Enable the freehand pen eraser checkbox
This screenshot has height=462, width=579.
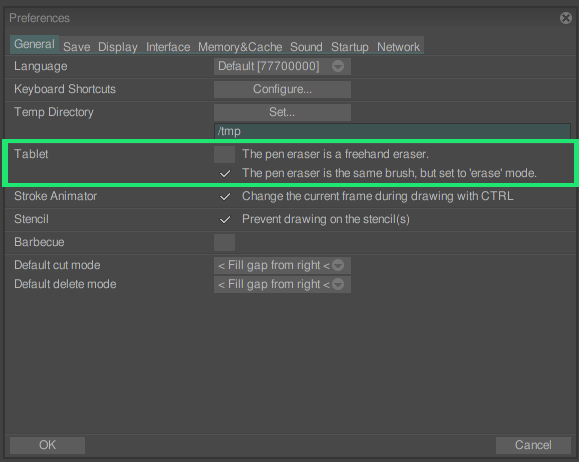click(224, 154)
